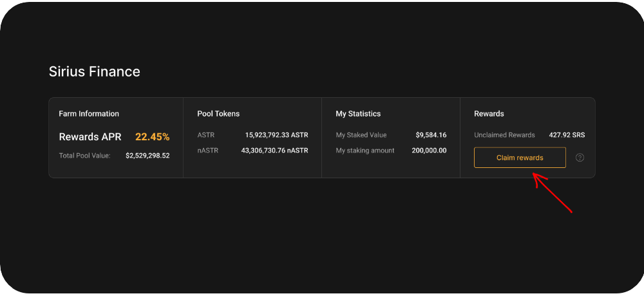Click the 200,000.00 staking amount
This screenshot has height=296, width=644.
[x=430, y=151]
